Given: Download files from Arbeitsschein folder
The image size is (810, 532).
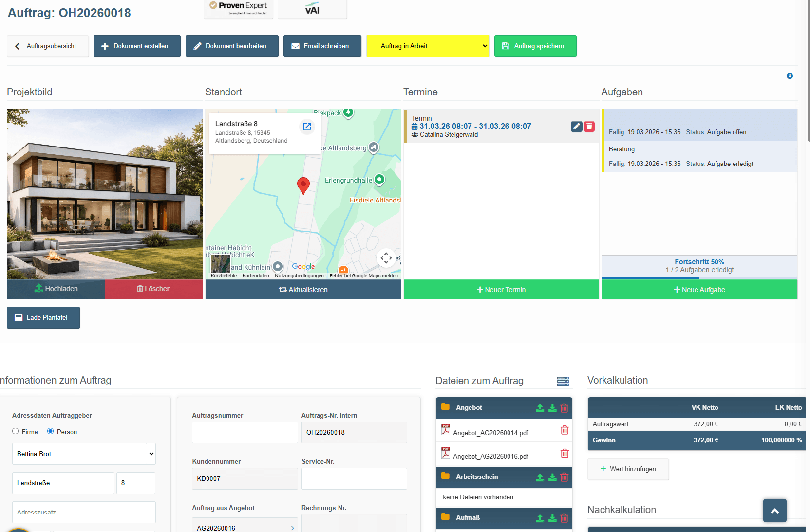Looking at the screenshot, I should 552,477.
